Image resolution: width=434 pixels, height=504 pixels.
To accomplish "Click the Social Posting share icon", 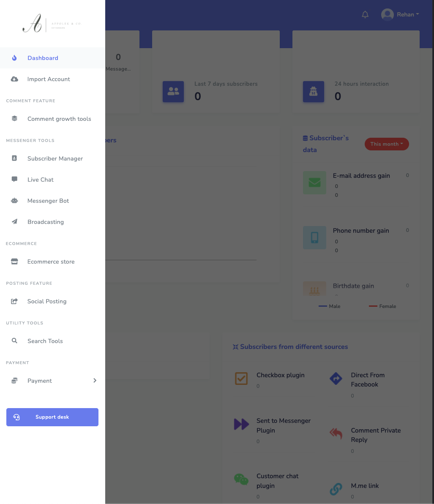I will tap(14, 301).
